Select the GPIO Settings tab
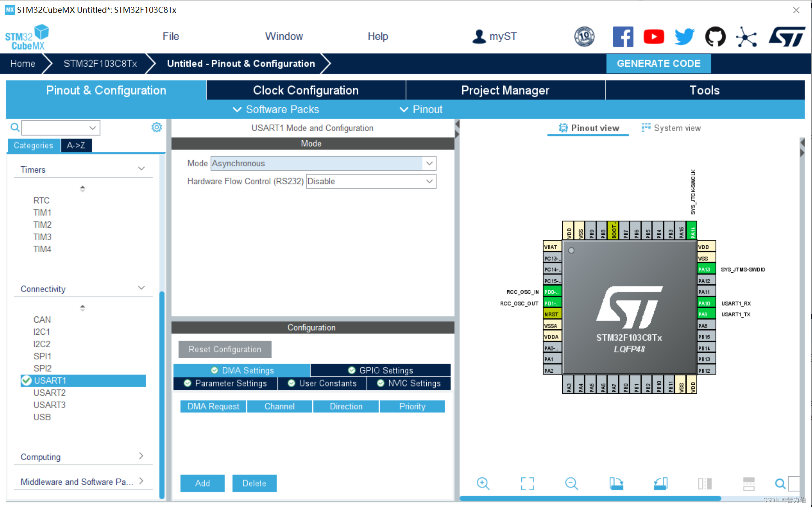812x507 pixels. pos(381,370)
